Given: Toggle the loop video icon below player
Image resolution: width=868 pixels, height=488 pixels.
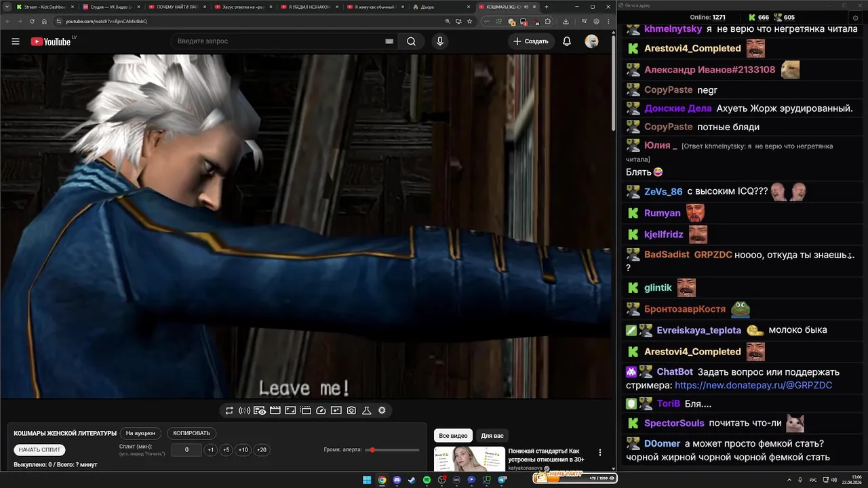Looking at the screenshot, I should (x=229, y=410).
